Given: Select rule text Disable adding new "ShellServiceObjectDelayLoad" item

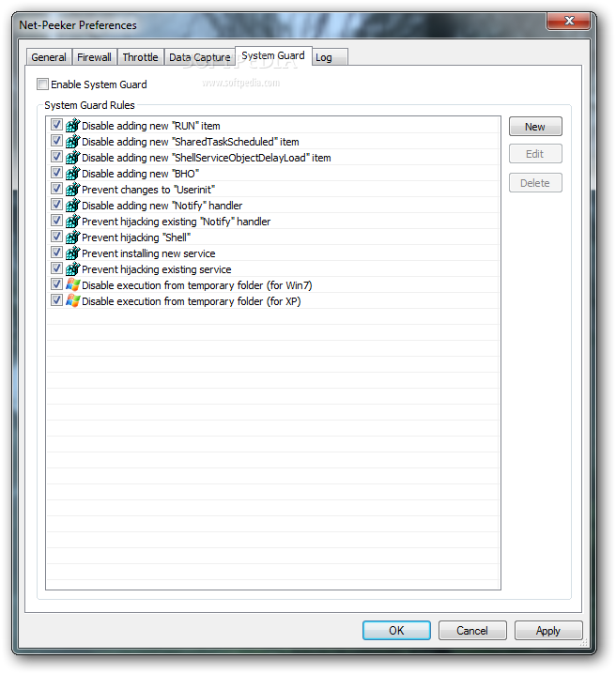Looking at the screenshot, I should click(207, 158).
